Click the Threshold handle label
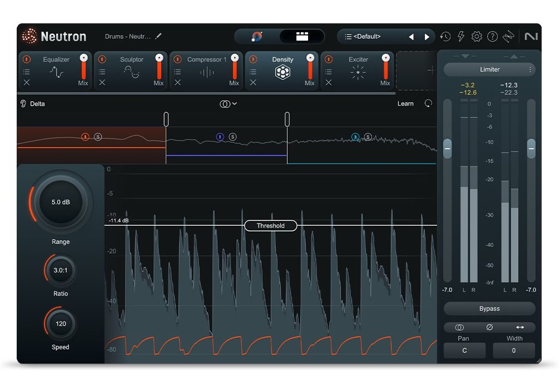This screenshot has height=392, width=560. tap(271, 226)
